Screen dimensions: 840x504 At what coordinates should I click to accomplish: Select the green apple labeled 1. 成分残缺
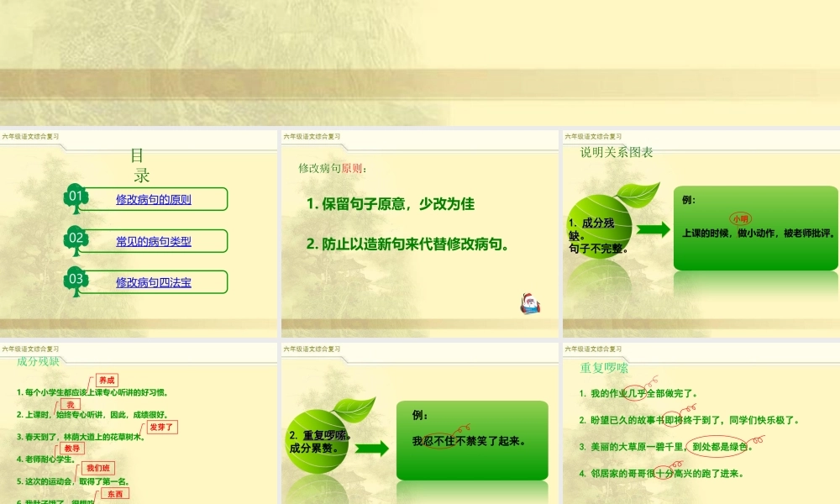[x=599, y=228]
